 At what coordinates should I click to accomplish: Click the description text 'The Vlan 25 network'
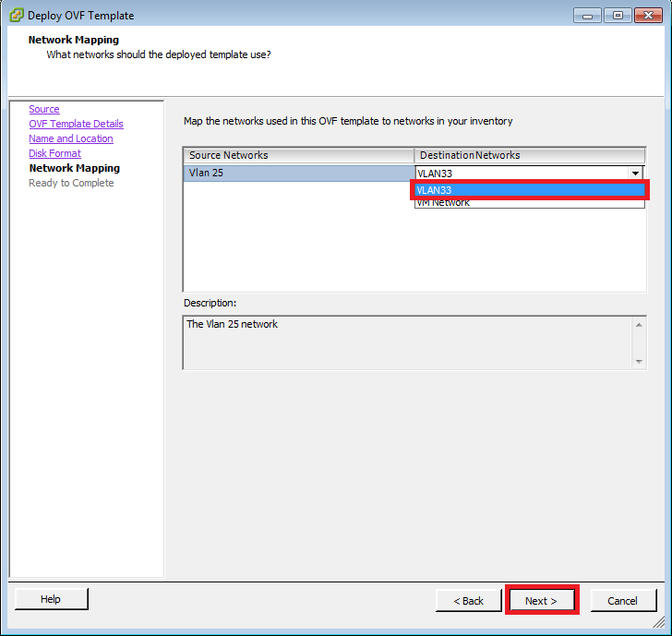pos(232,324)
